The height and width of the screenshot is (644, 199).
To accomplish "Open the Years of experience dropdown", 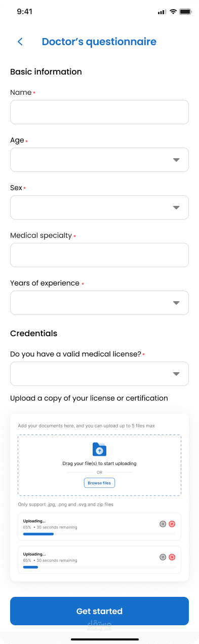I will coord(99,303).
